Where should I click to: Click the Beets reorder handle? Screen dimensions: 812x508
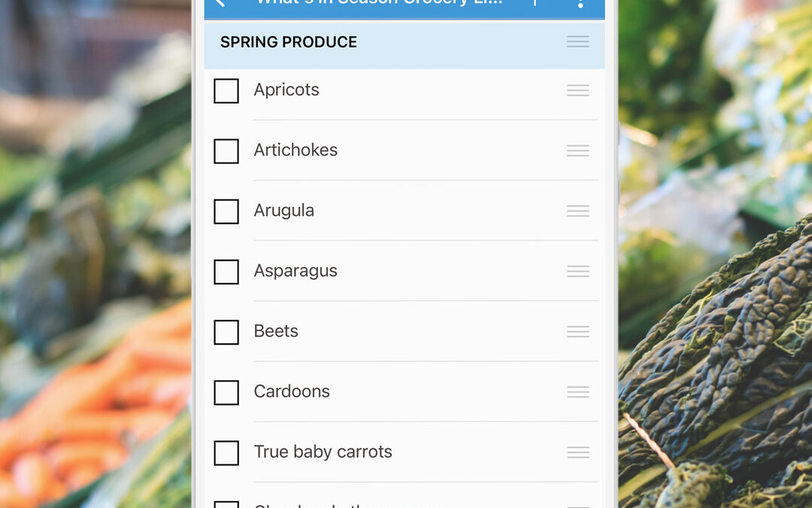tap(578, 332)
